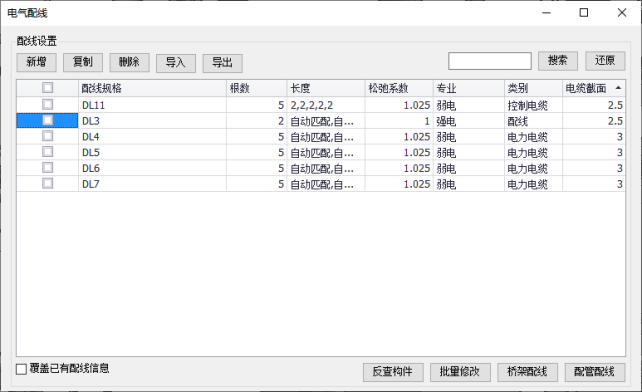This screenshot has height=392, width=642.
Task: Click the 新增 button
Action: click(x=36, y=62)
